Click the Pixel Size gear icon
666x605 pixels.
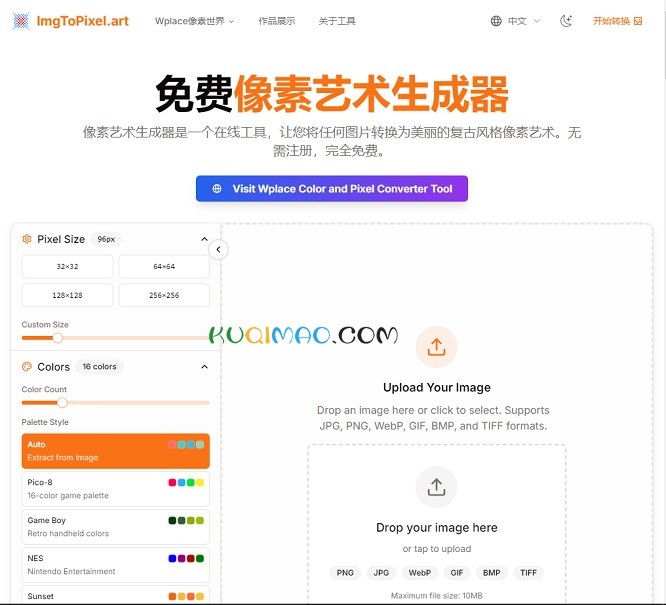pos(27,240)
